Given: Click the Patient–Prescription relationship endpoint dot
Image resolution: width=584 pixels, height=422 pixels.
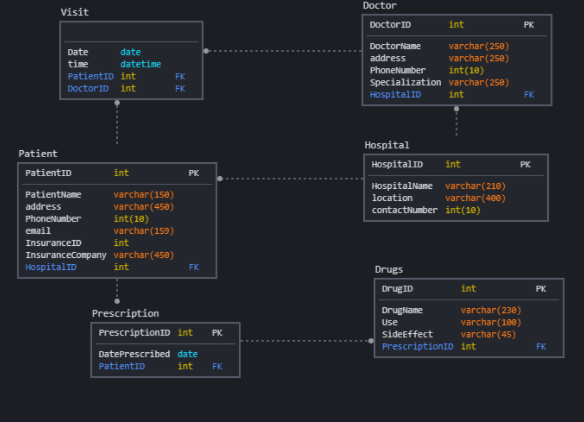Looking at the screenshot, I should click(x=117, y=301).
